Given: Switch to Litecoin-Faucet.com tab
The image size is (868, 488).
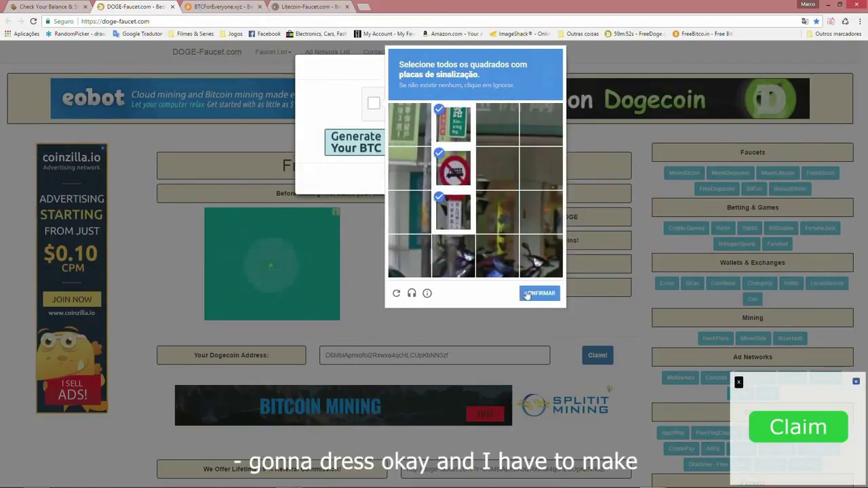Looking at the screenshot, I should 310,7.
